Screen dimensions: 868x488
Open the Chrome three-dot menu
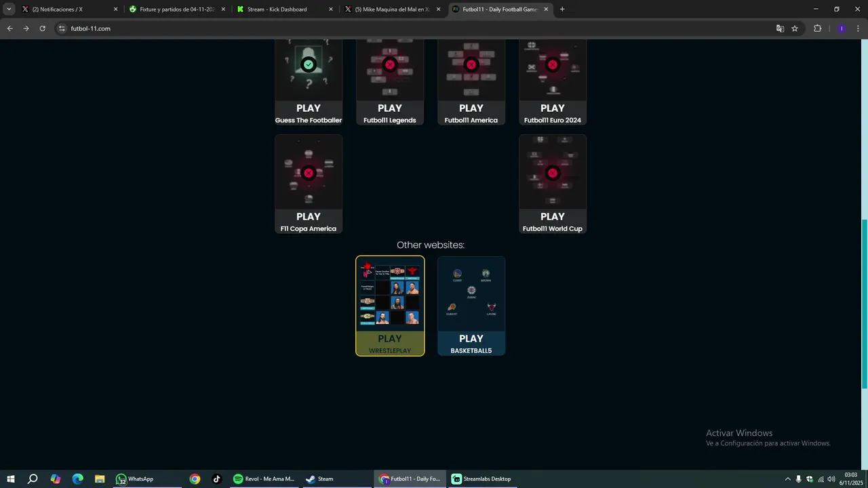[x=858, y=28]
